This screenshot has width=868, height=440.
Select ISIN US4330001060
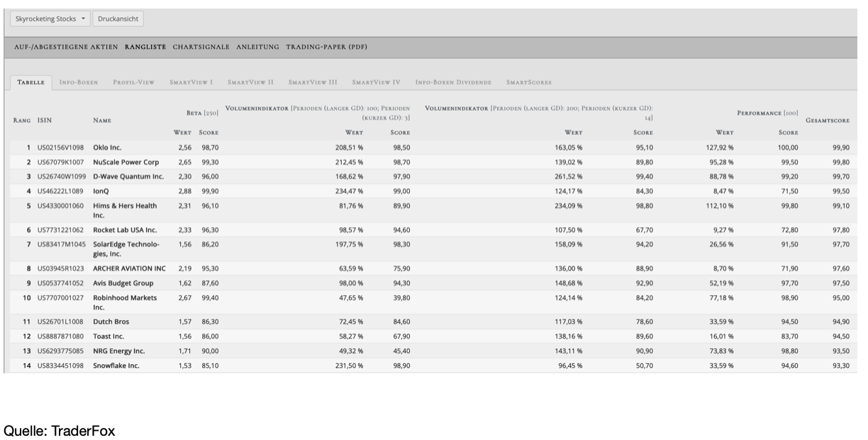point(60,206)
